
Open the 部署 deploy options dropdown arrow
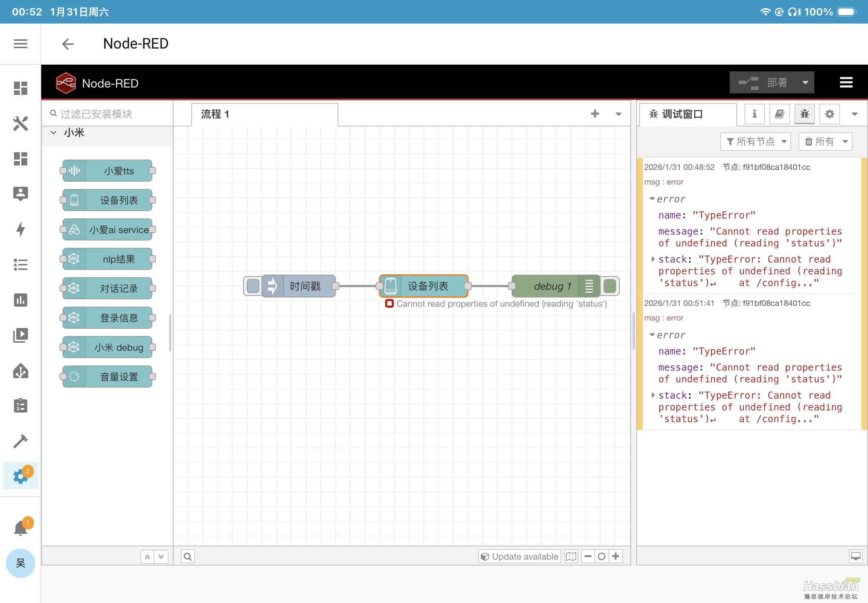click(x=805, y=82)
